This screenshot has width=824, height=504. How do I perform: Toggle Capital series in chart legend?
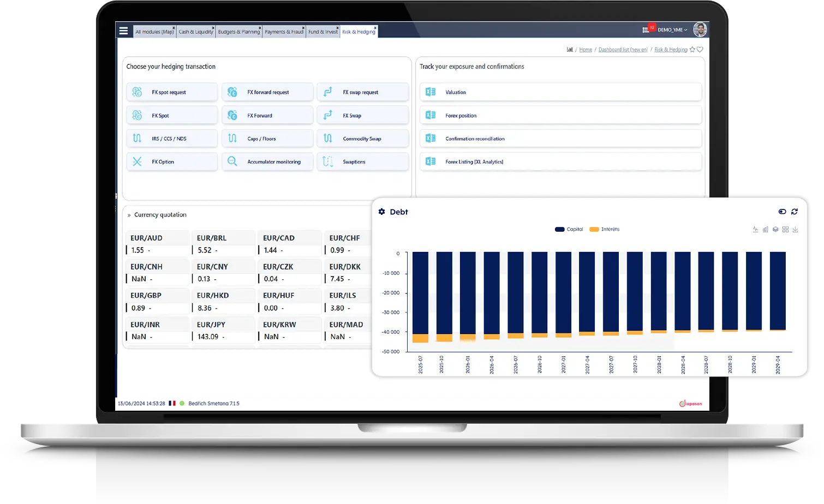pos(569,230)
